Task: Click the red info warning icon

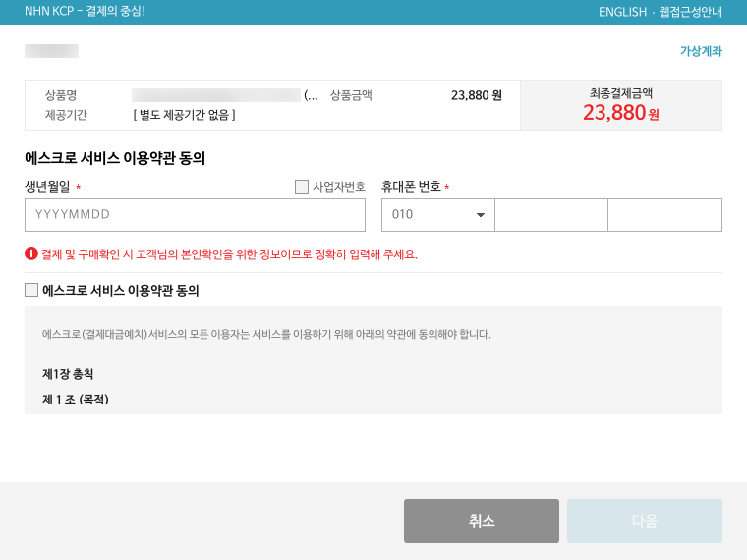Action: tap(31, 253)
